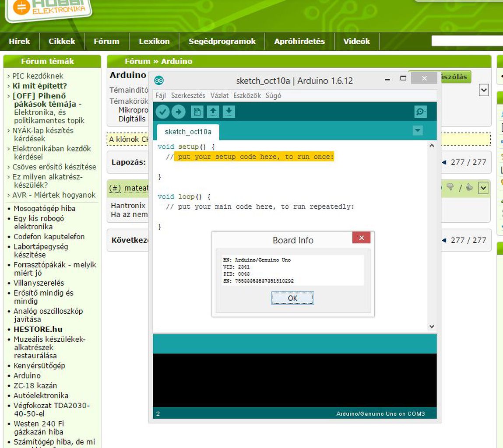Open Csöves erősítő készítése topic
This screenshot has width=503, height=448.
tap(54, 167)
